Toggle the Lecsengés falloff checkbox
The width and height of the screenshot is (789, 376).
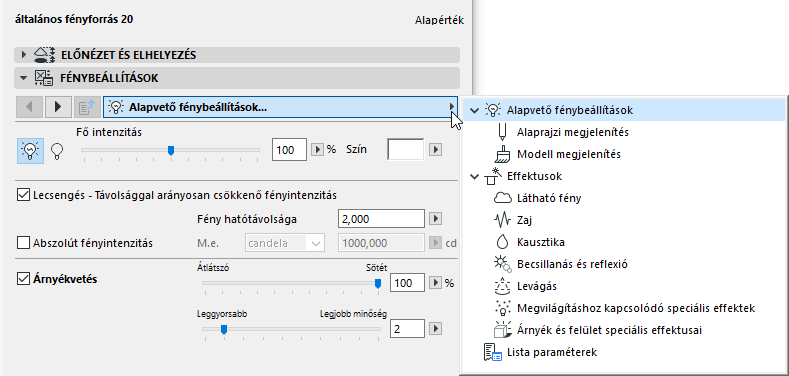(23, 194)
